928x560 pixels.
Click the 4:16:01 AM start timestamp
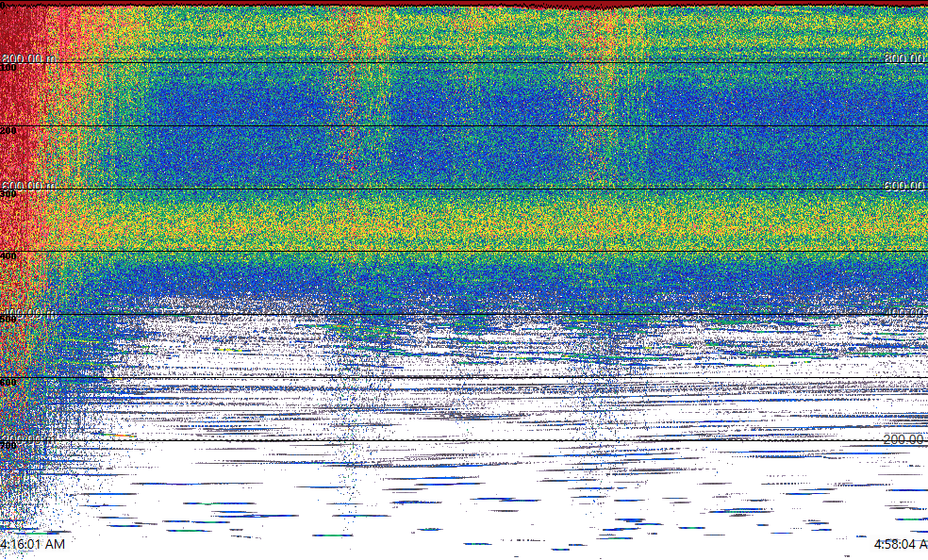(33, 544)
